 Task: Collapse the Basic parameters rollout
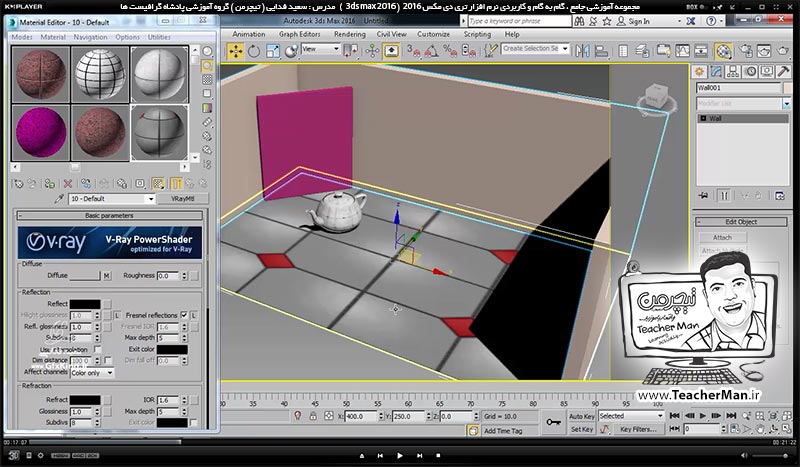110,216
